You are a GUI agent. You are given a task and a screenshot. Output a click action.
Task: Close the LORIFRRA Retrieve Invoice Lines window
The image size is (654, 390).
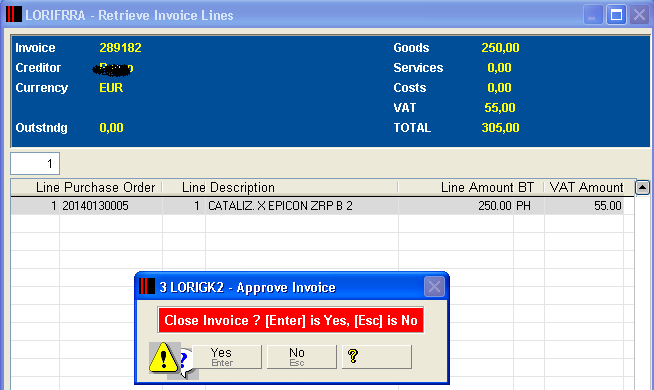point(639,15)
